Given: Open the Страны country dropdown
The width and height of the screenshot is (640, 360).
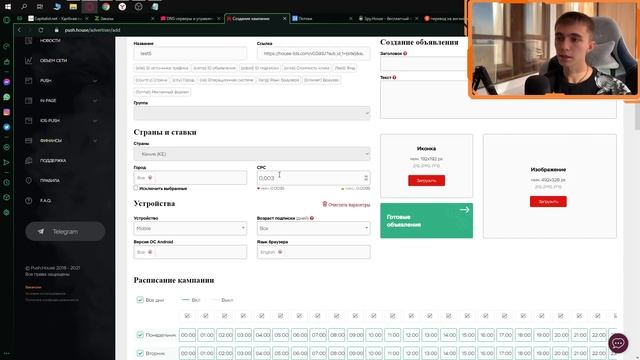Looking at the screenshot, I should point(252,154).
